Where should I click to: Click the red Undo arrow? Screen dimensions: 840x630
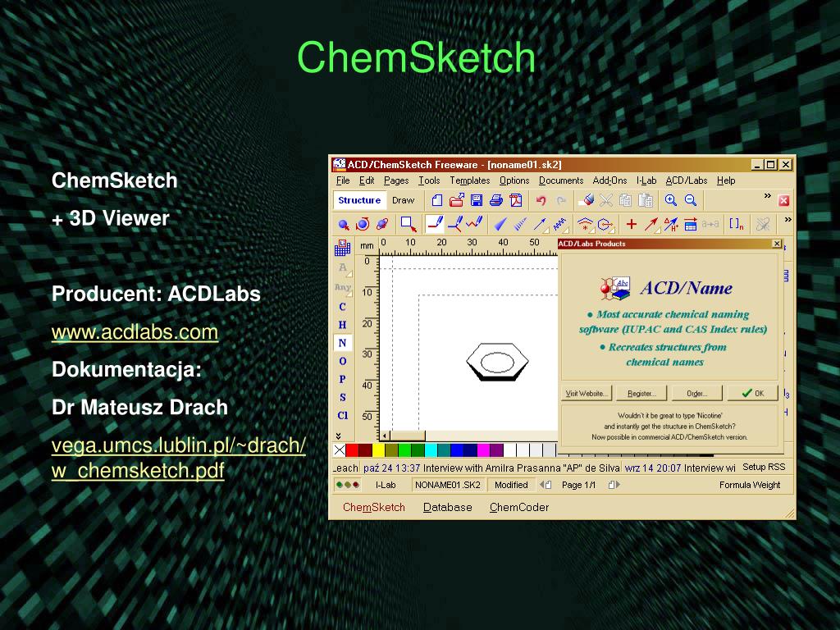[x=541, y=200]
